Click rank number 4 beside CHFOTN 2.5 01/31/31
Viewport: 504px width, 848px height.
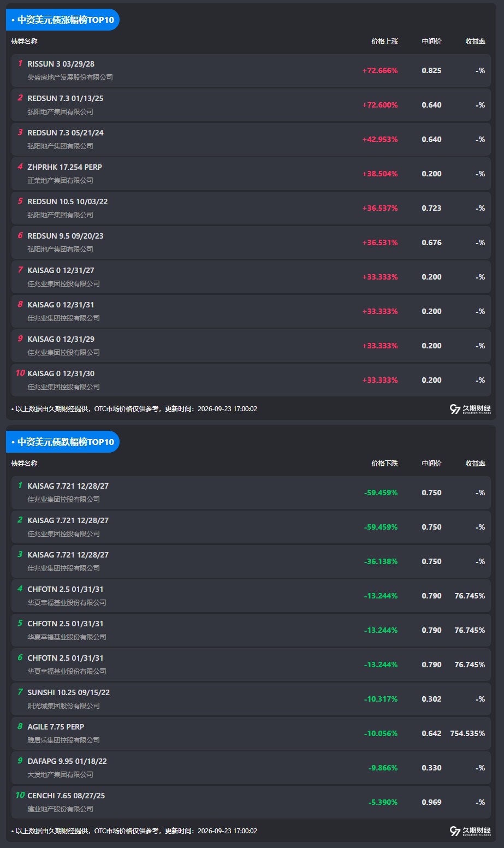[20, 589]
